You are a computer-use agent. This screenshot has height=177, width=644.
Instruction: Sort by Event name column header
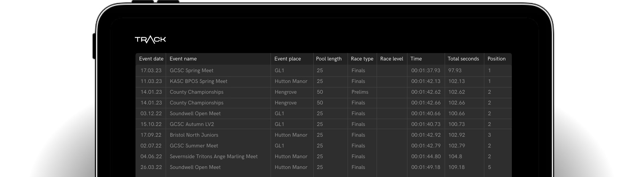point(183,59)
